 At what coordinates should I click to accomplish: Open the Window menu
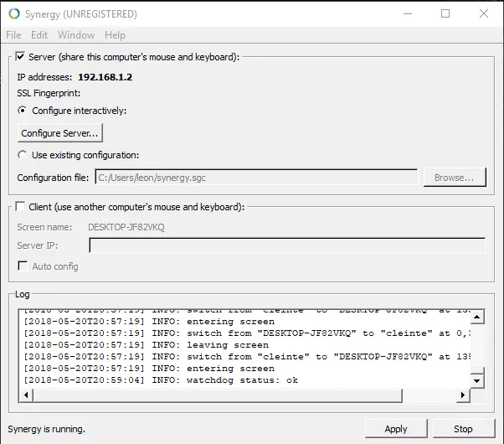click(76, 35)
